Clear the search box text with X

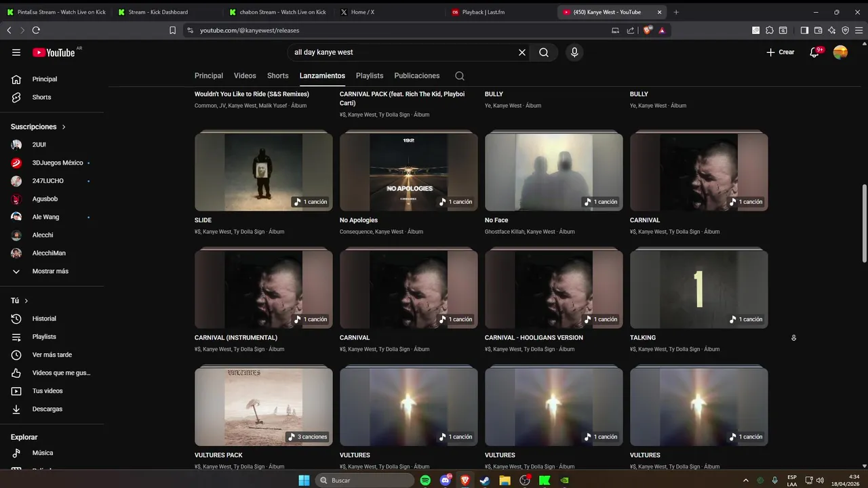(x=522, y=52)
